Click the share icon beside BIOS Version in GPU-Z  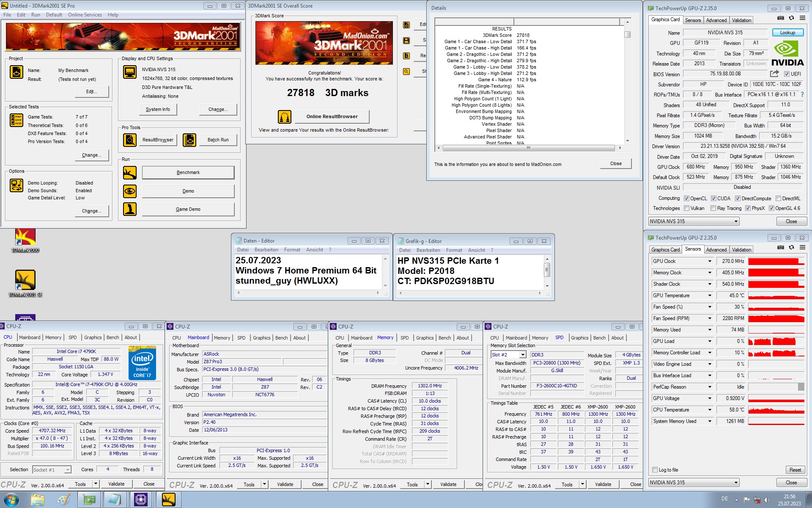click(x=775, y=73)
